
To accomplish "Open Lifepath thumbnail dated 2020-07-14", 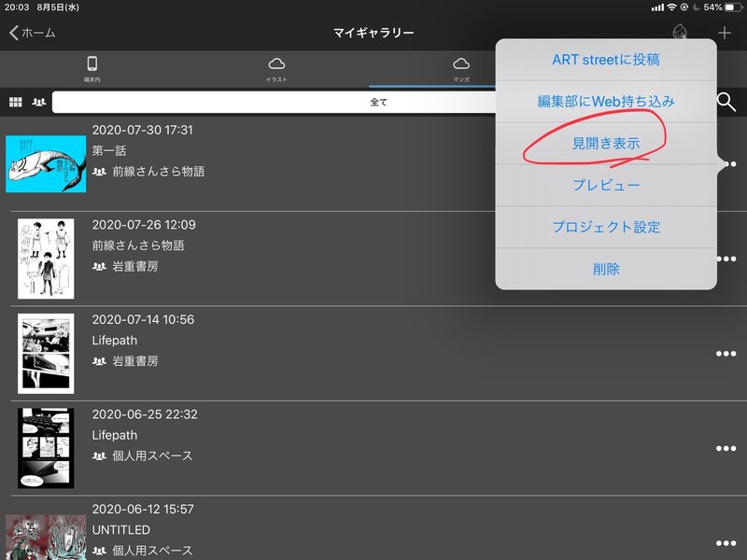I will (x=46, y=354).
